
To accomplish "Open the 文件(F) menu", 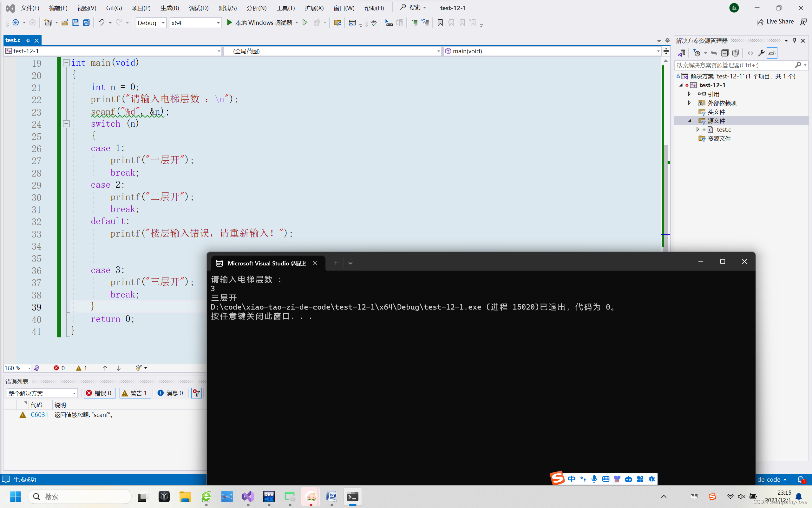I will click(x=30, y=8).
